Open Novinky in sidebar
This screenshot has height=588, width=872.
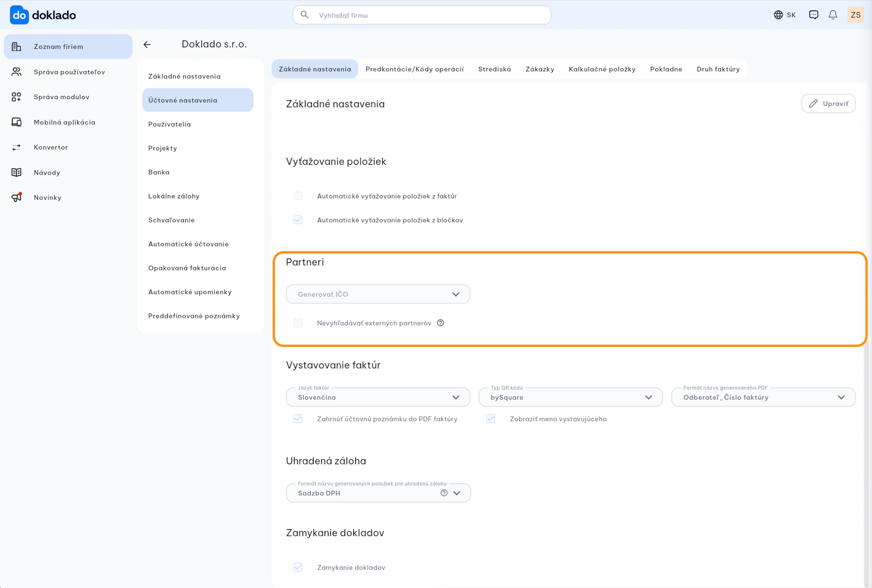[x=68, y=197]
